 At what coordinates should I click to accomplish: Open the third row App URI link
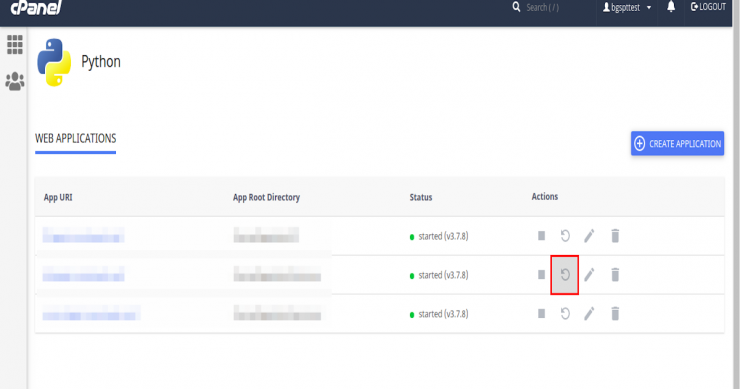(92, 313)
